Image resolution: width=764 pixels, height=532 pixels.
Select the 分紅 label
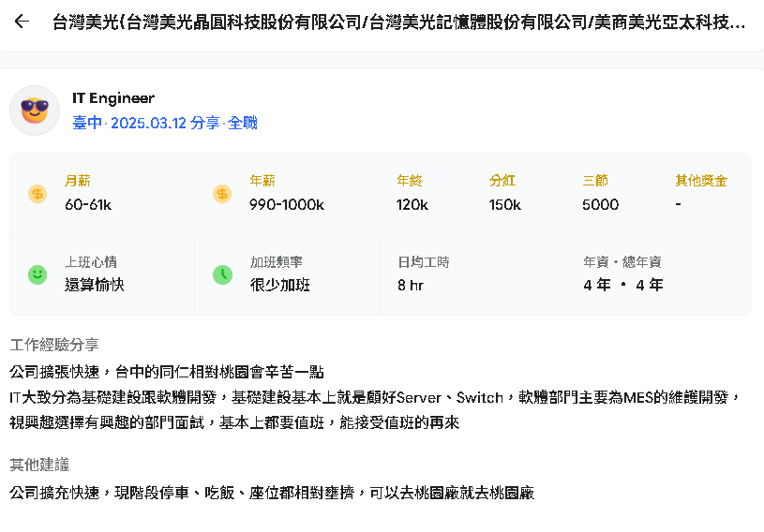click(502, 181)
